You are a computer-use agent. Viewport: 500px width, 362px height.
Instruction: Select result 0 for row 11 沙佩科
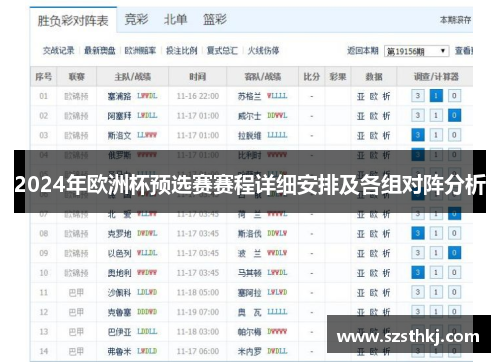tap(454, 292)
